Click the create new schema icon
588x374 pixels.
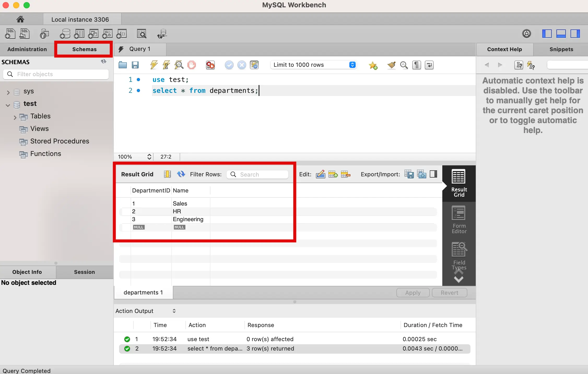tap(65, 34)
